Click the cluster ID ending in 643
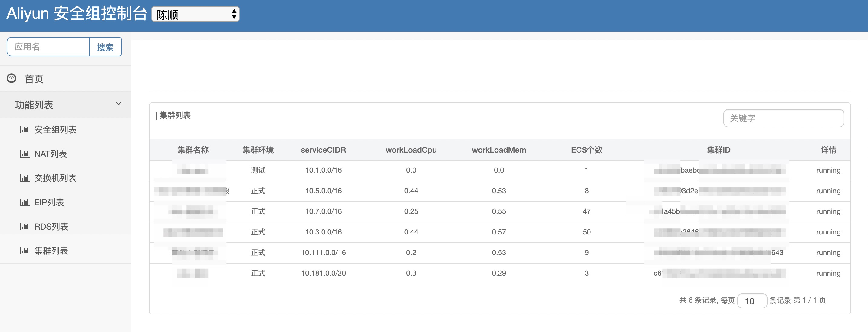 [719, 252]
